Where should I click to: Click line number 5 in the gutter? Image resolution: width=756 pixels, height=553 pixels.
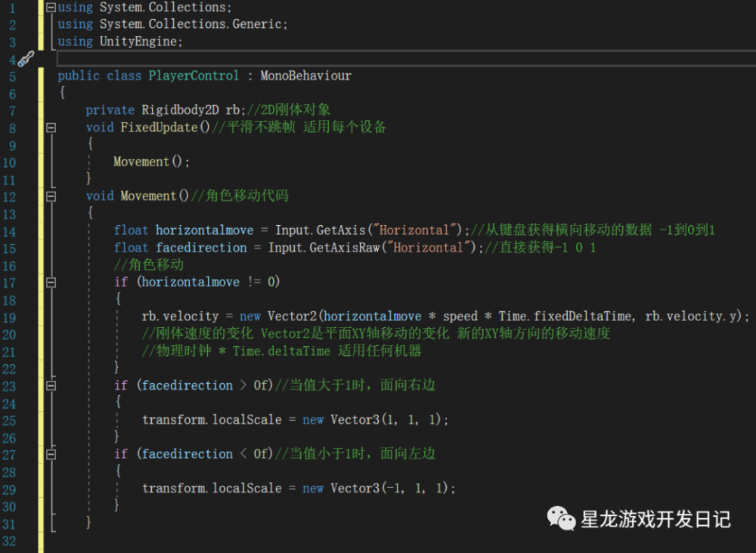point(11,76)
